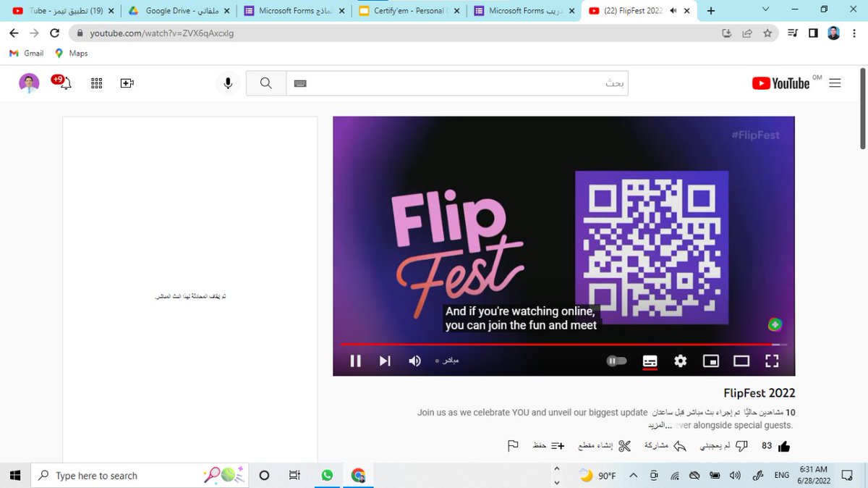The height and width of the screenshot is (488, 868).
Task: Open WhatsApp from the taskbar
Action: (327, 476)
